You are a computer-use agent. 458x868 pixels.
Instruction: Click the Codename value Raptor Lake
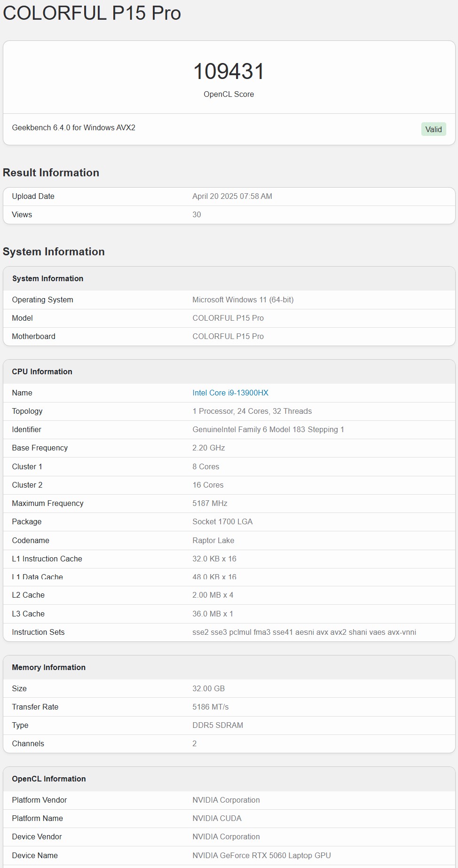213,540
